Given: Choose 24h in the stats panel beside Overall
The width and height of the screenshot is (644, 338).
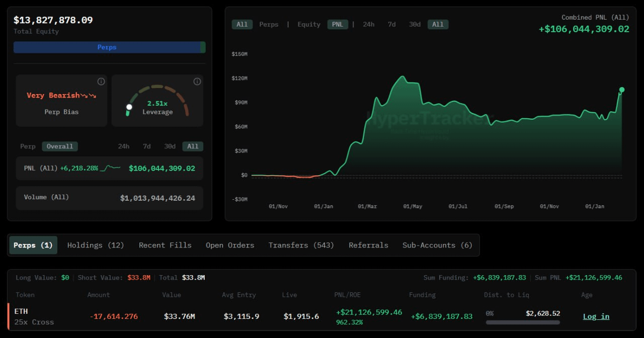Looking at the screenshot, I should click(x=124, y=146).
